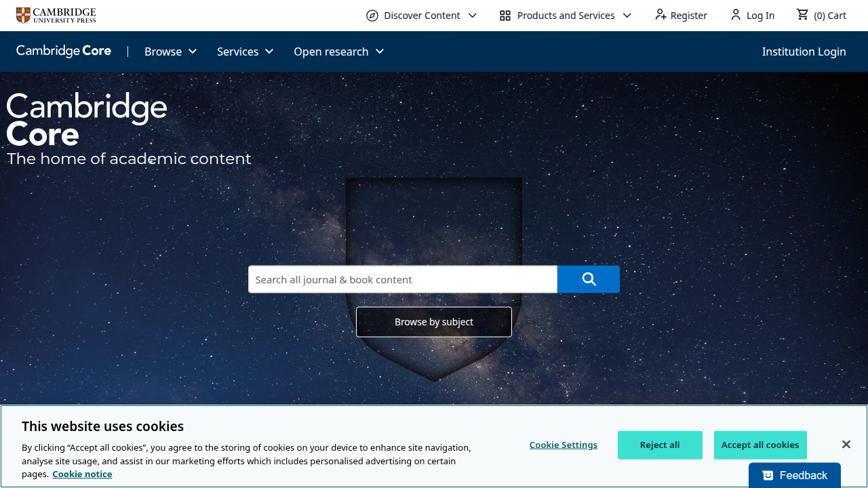
Task: Open the Browse menu
Action: 171,52
